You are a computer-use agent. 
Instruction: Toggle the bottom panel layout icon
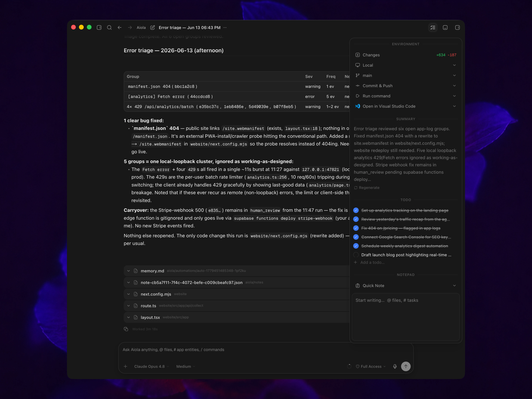coord(445,28)
